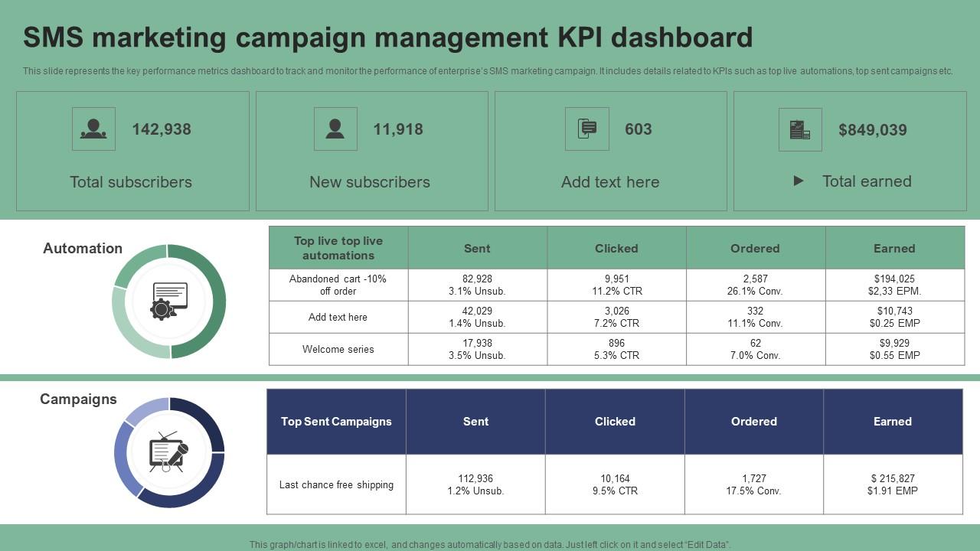980x551 pixels.
Task: Click the 142,938 subscriber count
Action: 162,129
